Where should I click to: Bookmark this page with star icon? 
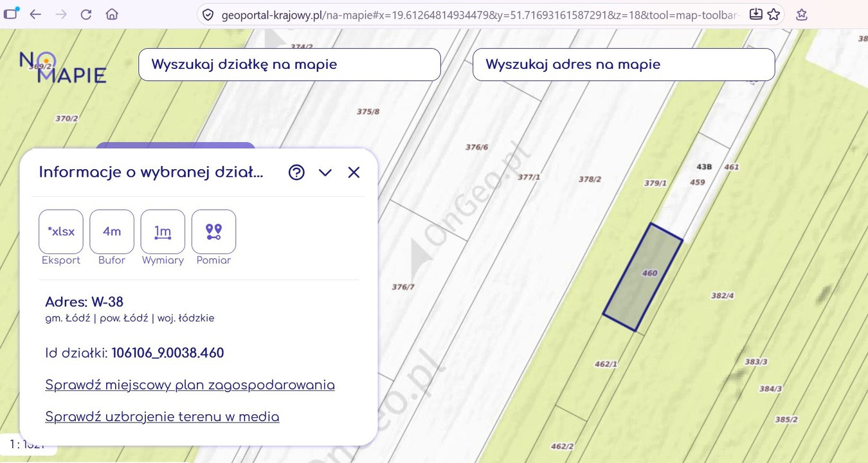[x=773, y=14]
